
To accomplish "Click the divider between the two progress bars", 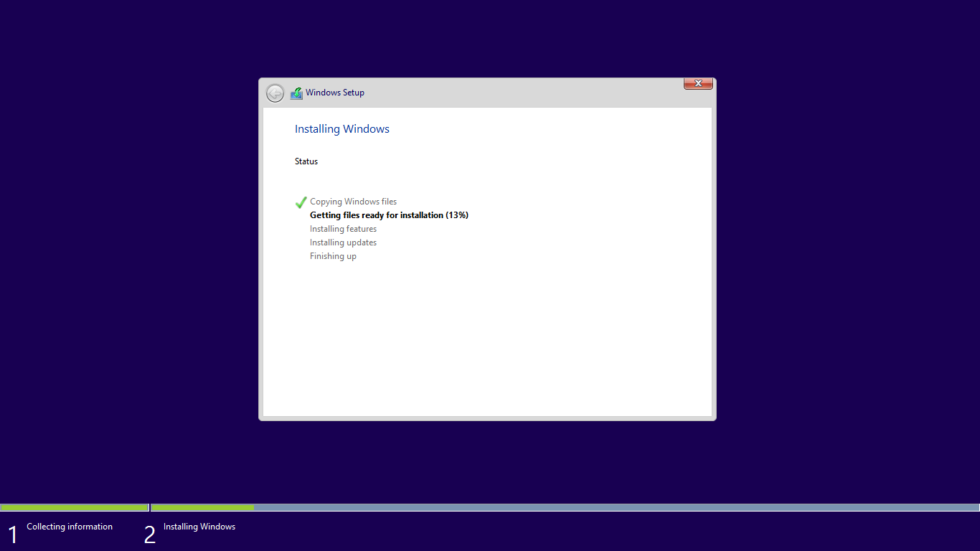I will (x=149, y=507).
